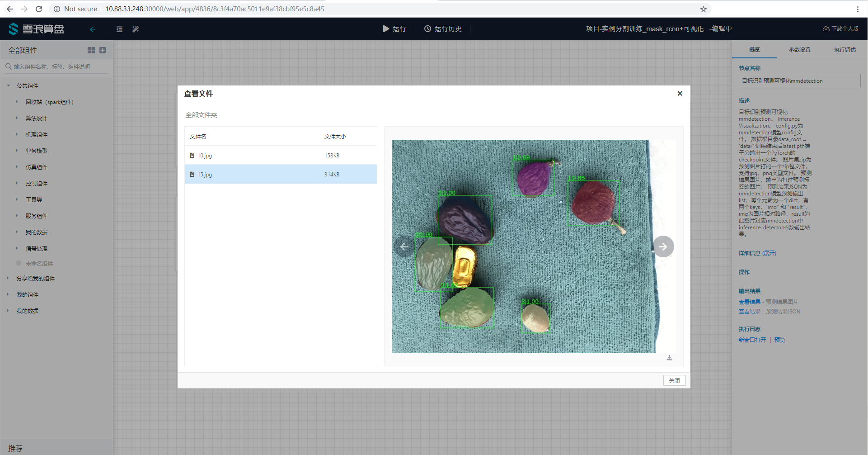Collapse the 公共组件 tree section

(9, 85)
